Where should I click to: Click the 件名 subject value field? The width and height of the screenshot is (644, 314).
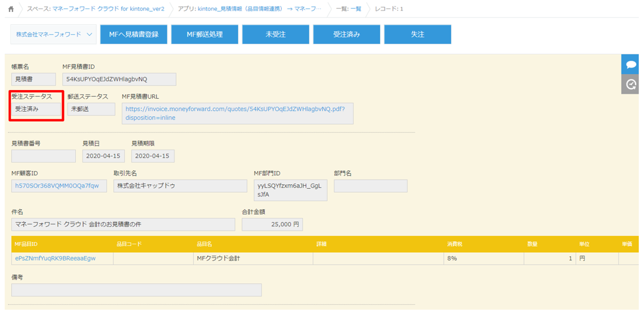123,224
